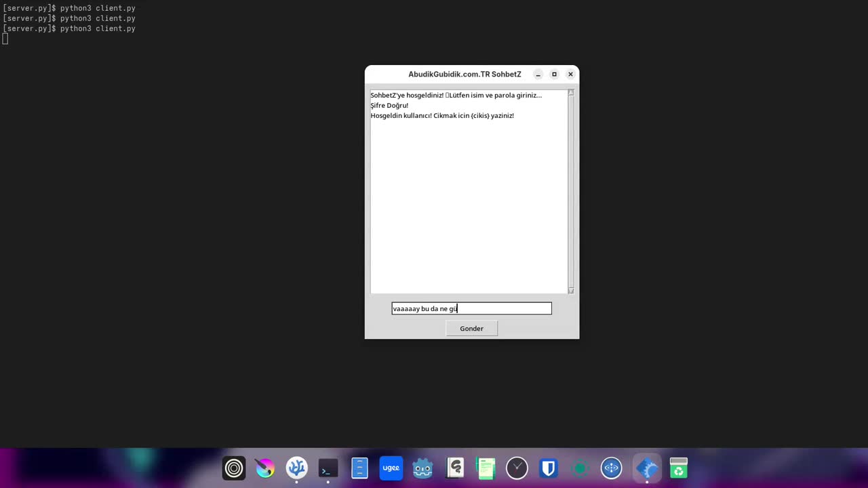Image resolution: width=868 pixels, height=488 pixels.
Task: Maximize the SohbetZ chat window
Action: coord(554,75)
